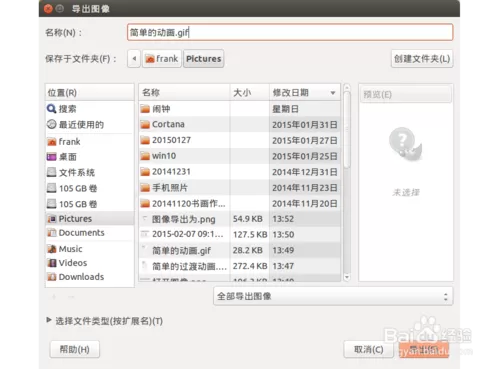500x369 pixels.
Task: Select file 简单的动画.gif in list
Action: 240,250
